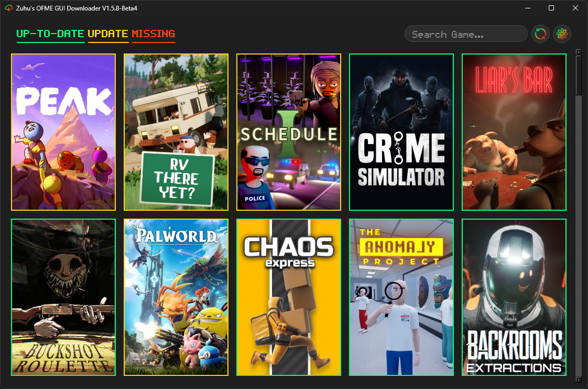The height and width of the screenshot is (389, 588).
Task: Open the RV There Yet? game tile
Action: coord(176,132)
